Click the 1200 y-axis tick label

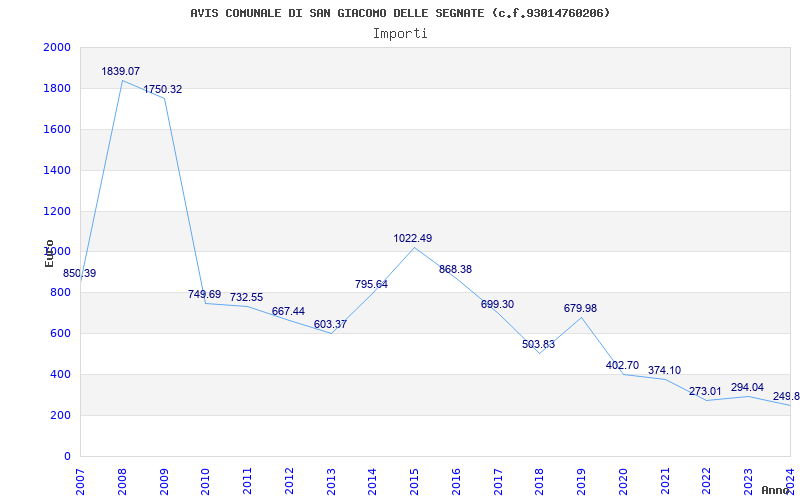pyautogui.click(x=57, y=211)
